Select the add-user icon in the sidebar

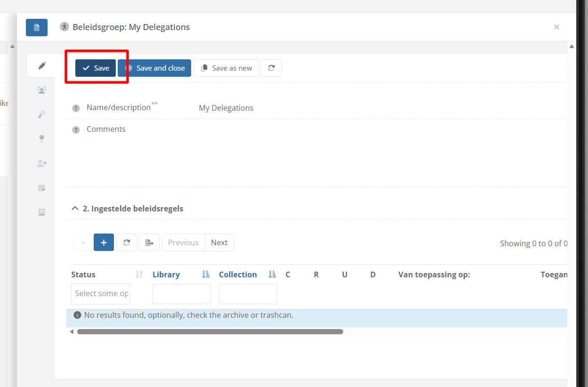click(42, 163)
